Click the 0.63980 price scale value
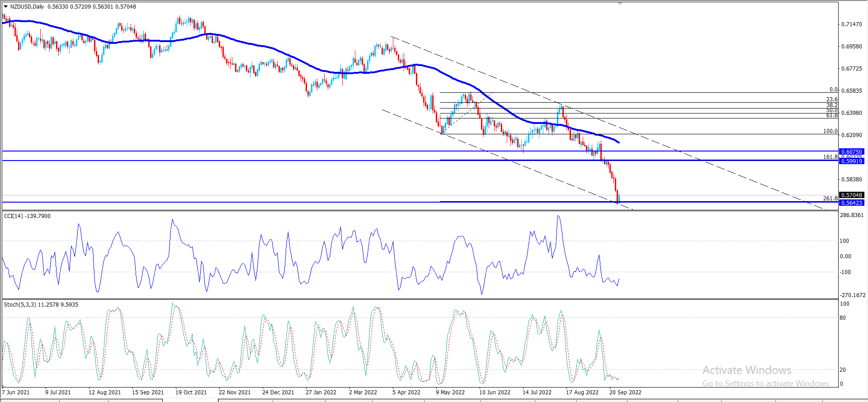868x402 pixels. click(851, 113)
